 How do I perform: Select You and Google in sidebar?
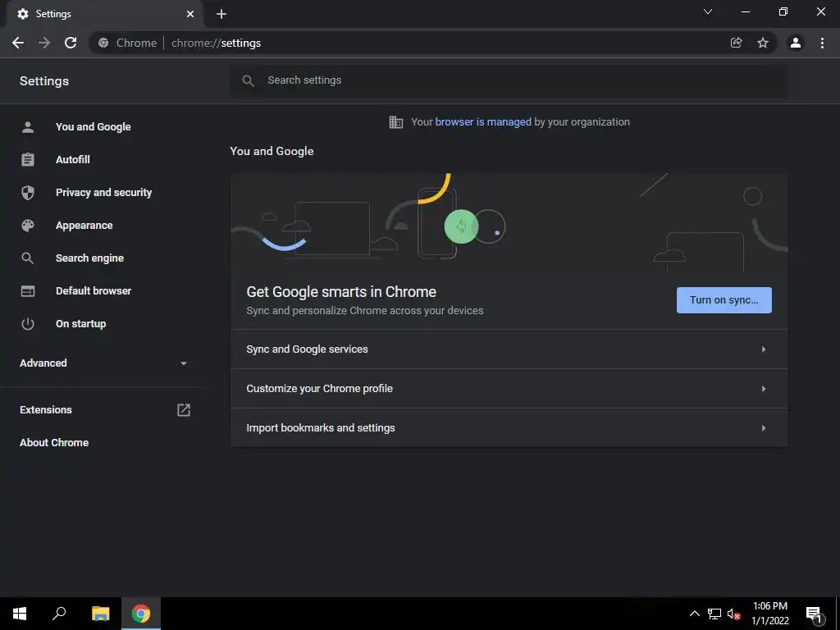coord(94,127)
